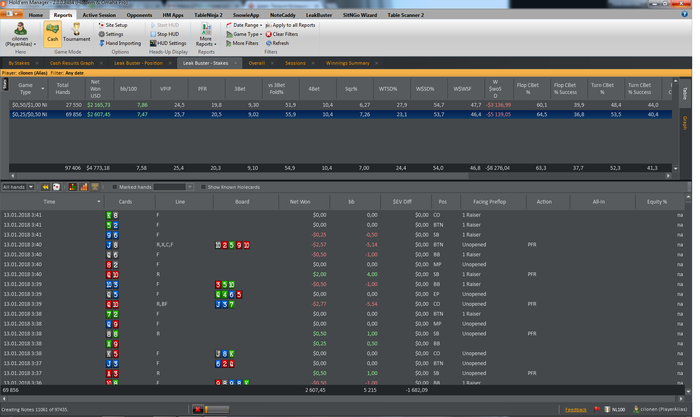Switch to the Cash Results Graph tab
The height and width of the screenshot is (417, 700).
point(72,63)
